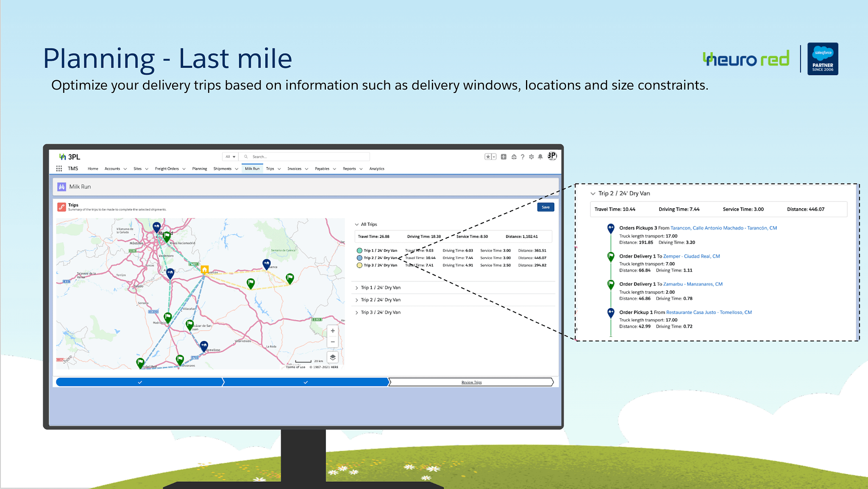Click the Zemper delivery flag in detail panel

(611, 257)
